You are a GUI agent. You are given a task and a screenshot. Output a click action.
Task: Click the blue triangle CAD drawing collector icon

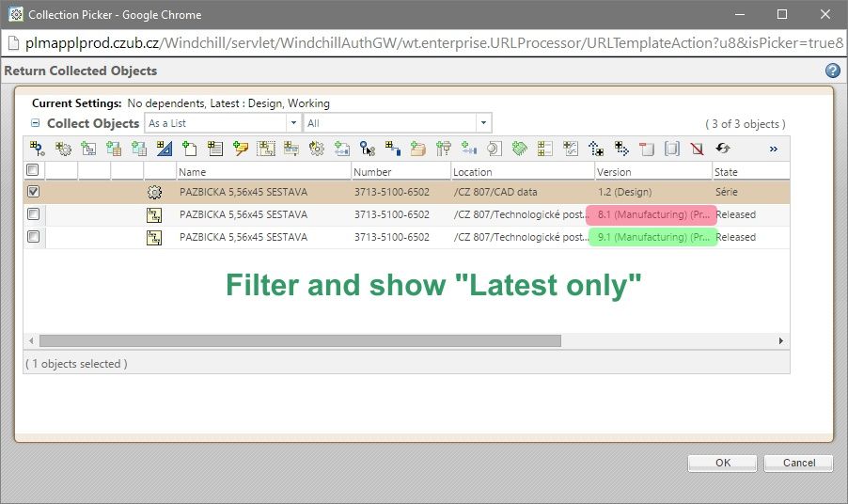coord(165,149)
